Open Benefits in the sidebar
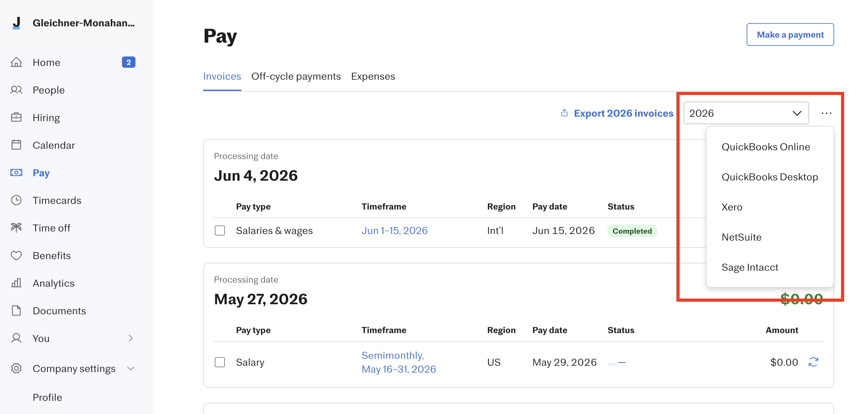The image size is (868, 414). pos(52,256)
